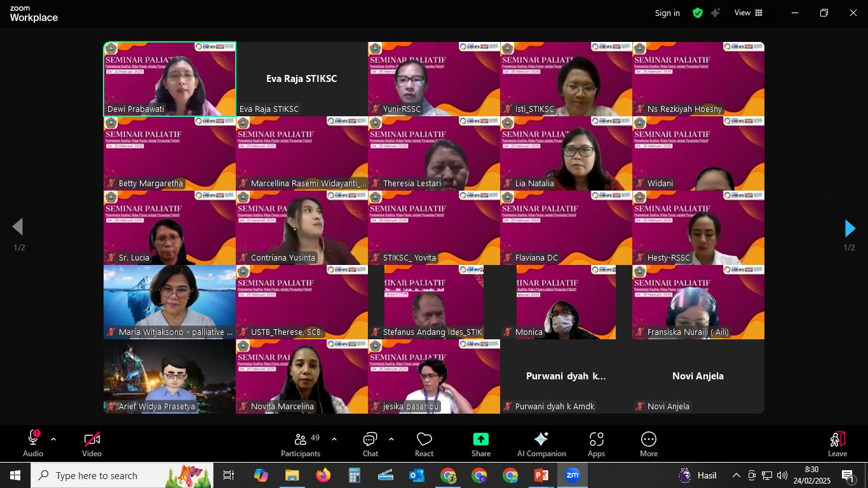Open the AI Companion panel

(541, 444)
